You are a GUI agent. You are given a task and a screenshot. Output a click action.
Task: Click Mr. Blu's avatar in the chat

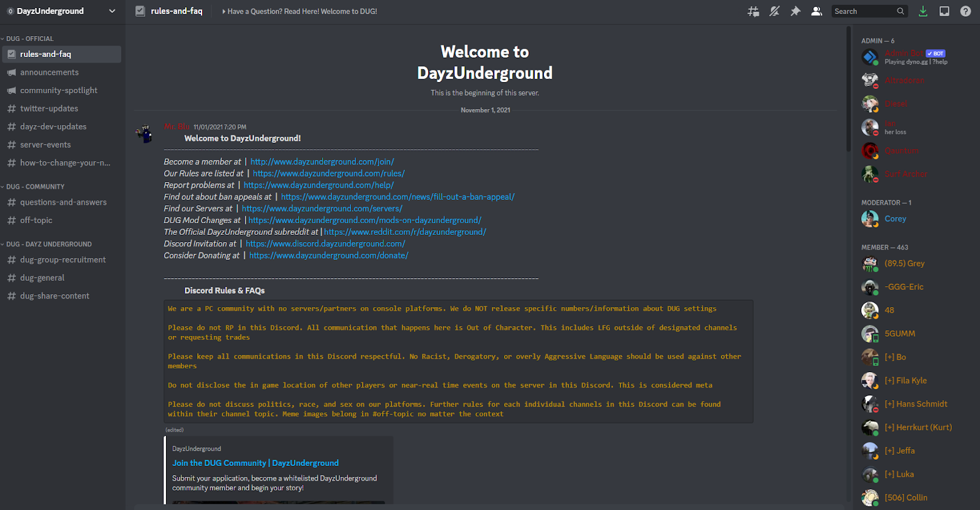tap(145, 134)
